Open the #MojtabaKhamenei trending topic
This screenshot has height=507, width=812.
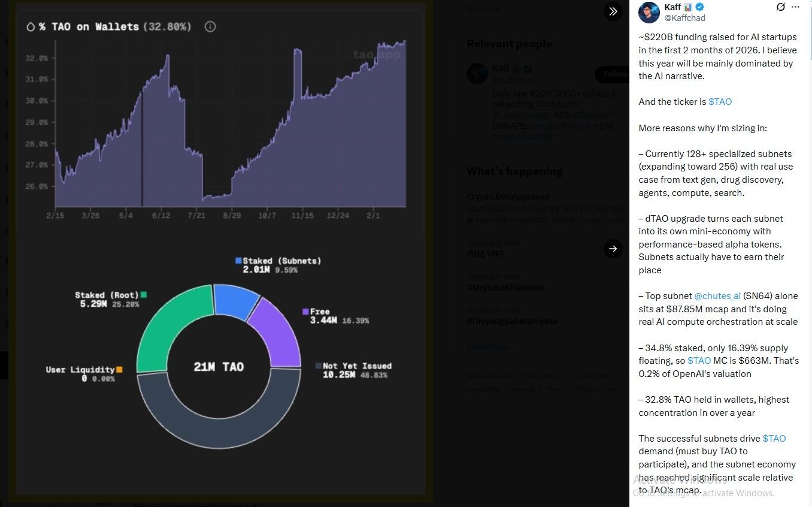(505, 288)
